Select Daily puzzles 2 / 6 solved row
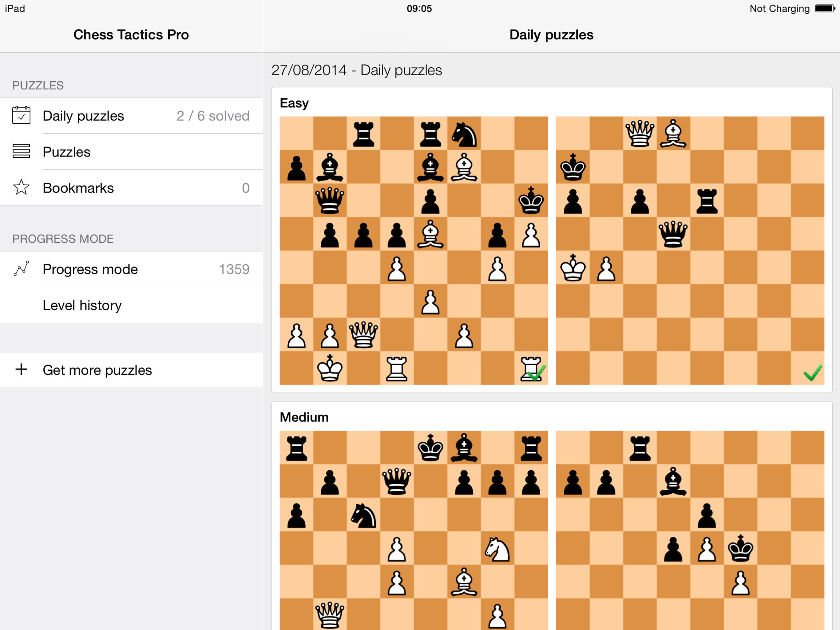This screenshot has height=630, width=840. coord(131,116)
